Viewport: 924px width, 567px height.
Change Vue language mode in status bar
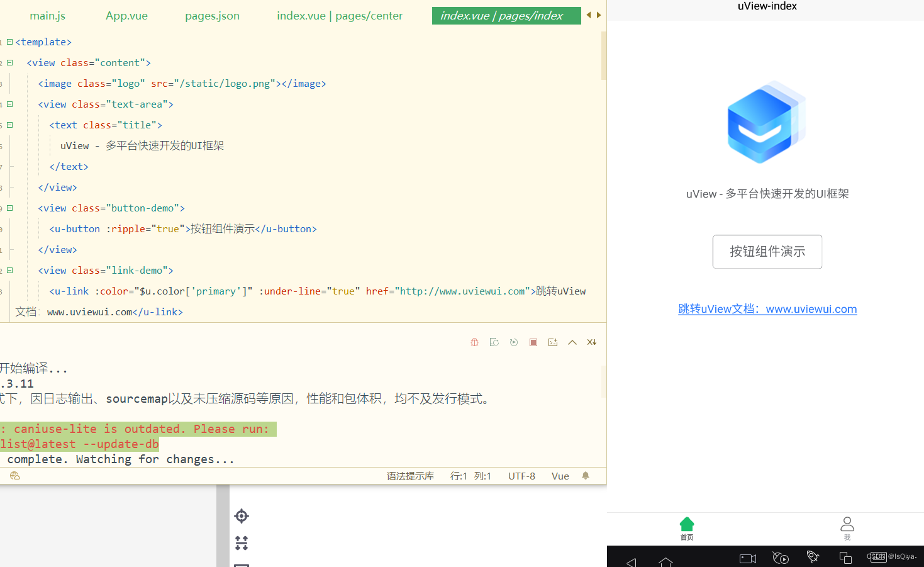[560, 476]
